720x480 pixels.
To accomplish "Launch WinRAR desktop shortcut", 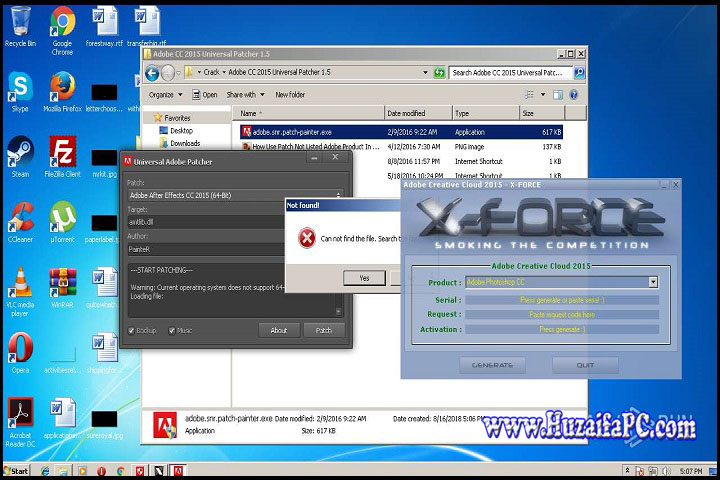I will pyautogui.click(x=62, y=287).
